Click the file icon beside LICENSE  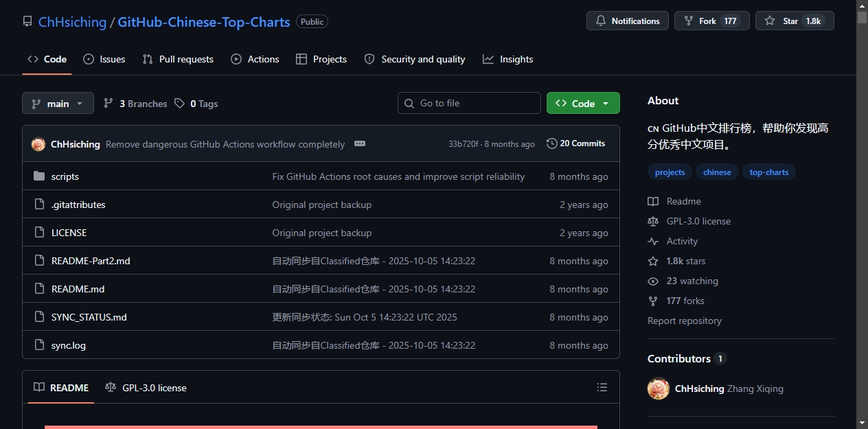(39, 233)
